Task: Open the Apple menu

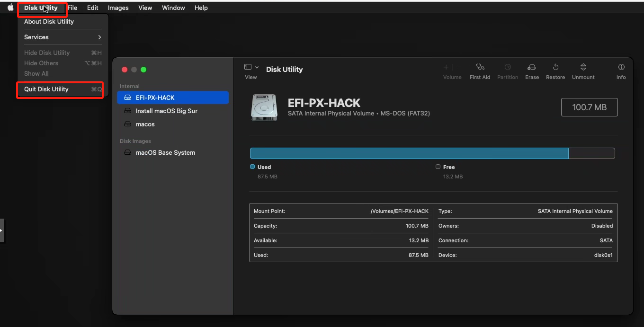Action: click(x=10, y=8)
